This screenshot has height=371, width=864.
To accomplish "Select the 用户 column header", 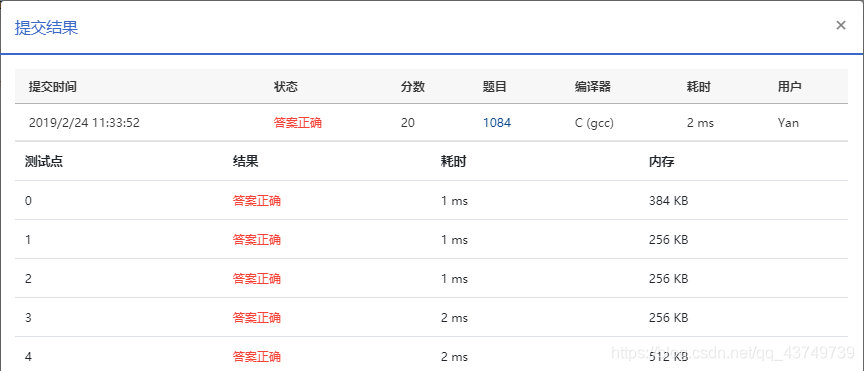I will (x=789, y=87).
